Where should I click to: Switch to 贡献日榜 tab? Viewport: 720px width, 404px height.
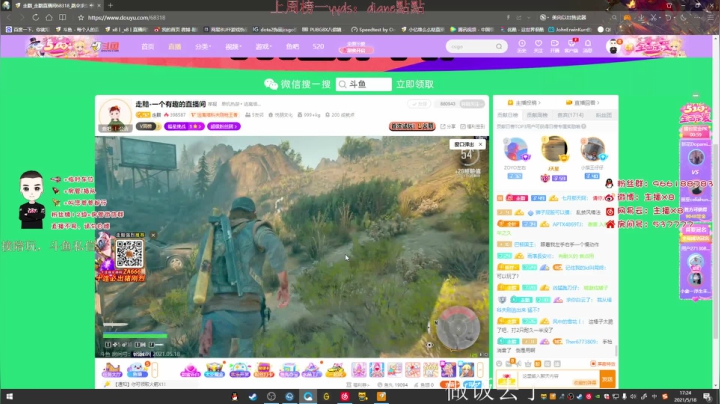(507, 115)
